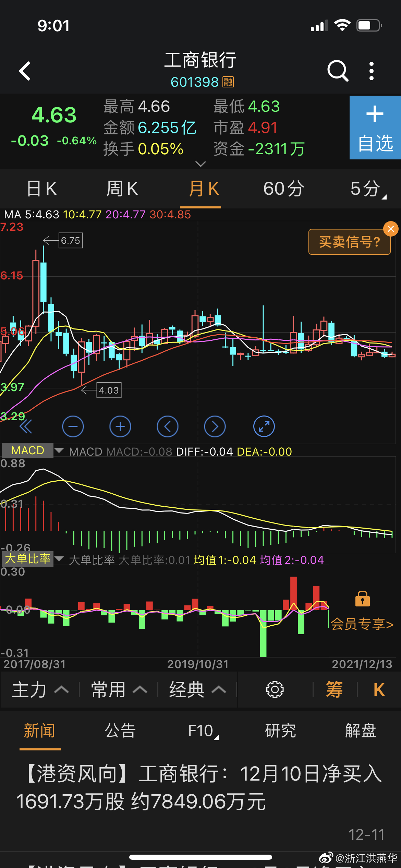Tap the 2019/10/31 date label
Viewport: 401px width, 868px height.
[x=198, y=664]
